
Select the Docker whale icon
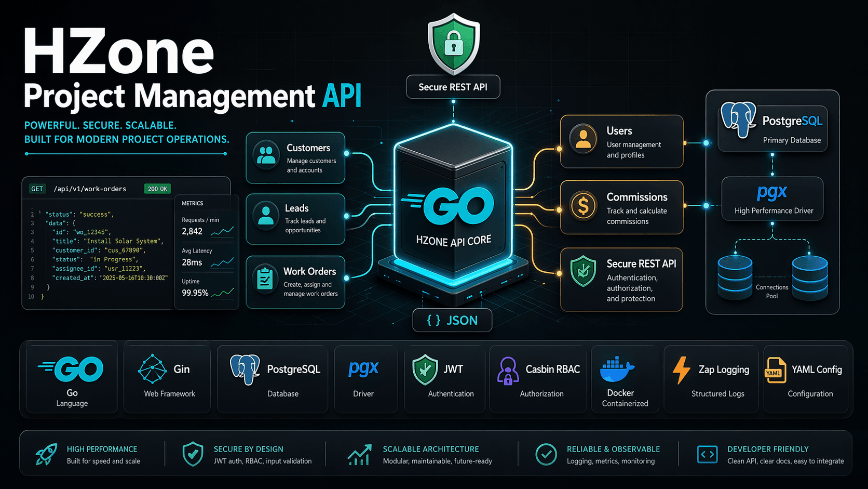click(x=616, y=370)
